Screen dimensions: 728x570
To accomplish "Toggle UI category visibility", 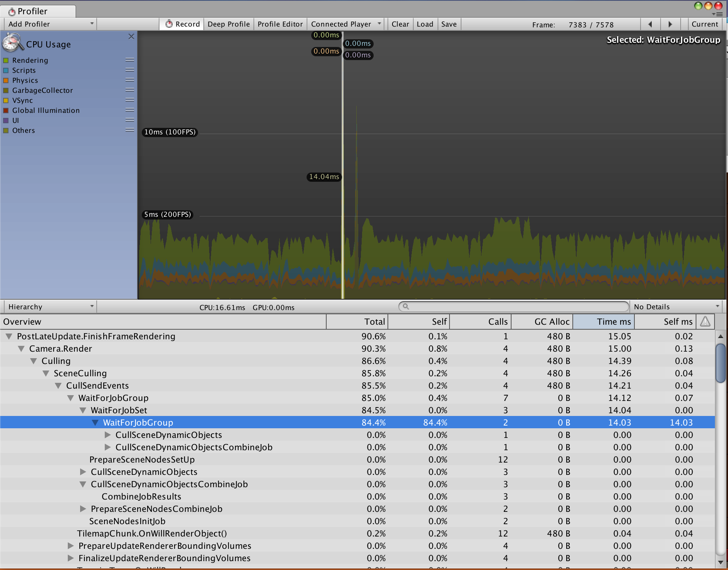I will [x=6, y=121].
